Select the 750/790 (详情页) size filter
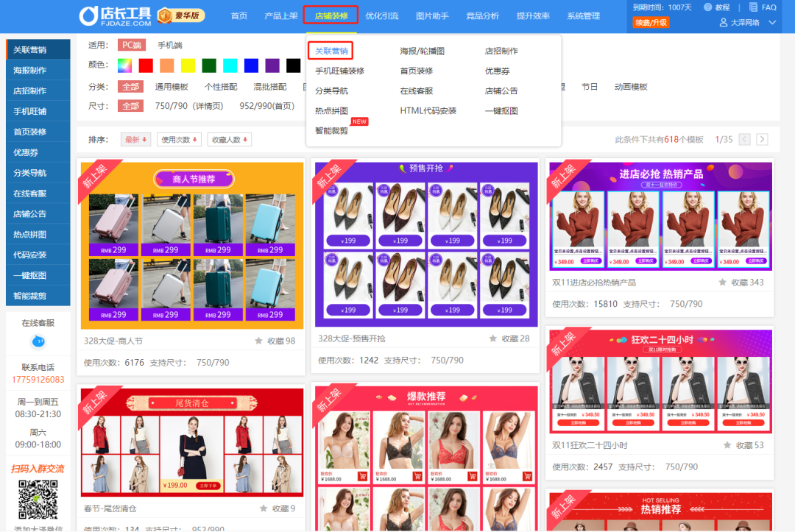Image resolution: width=795 pixels, height=532 pixels. [188, 106]
